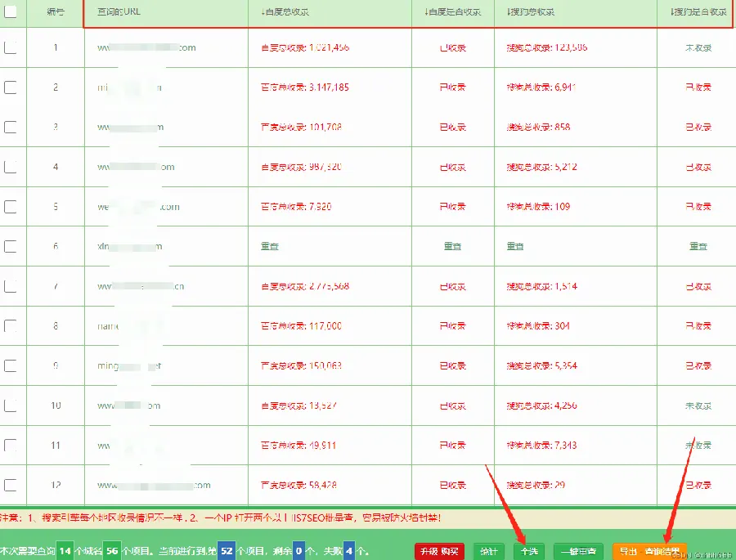The height and width of the screenshot is (560, 736).
Task: Click 重查 in row 6 百度总收录 column
Action: pos(269,246)
